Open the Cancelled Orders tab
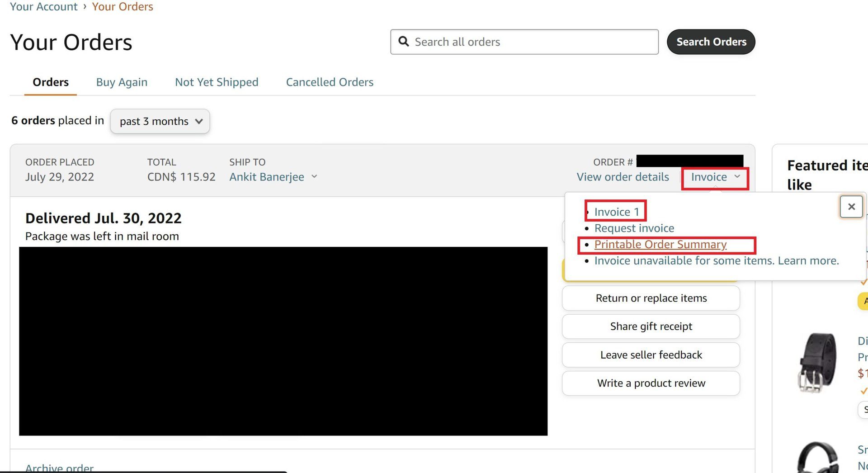Screen dimensions: 868x473 (329, 82)
